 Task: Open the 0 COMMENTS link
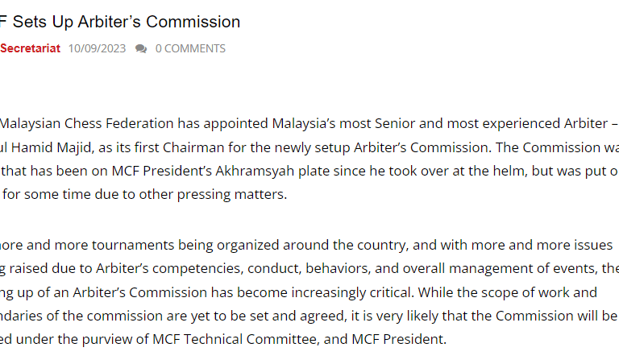[x=190, y=48]
